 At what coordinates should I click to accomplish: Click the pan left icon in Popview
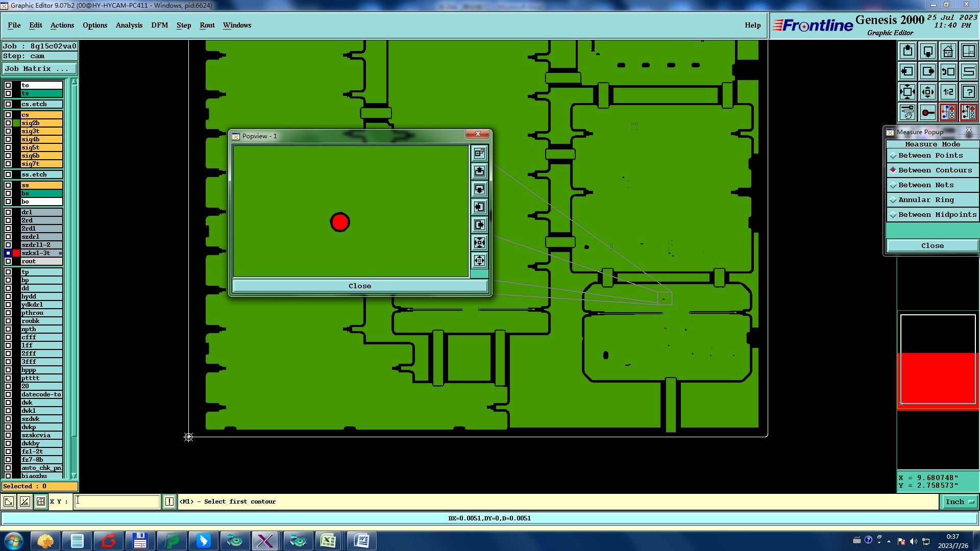coord(479,207)
